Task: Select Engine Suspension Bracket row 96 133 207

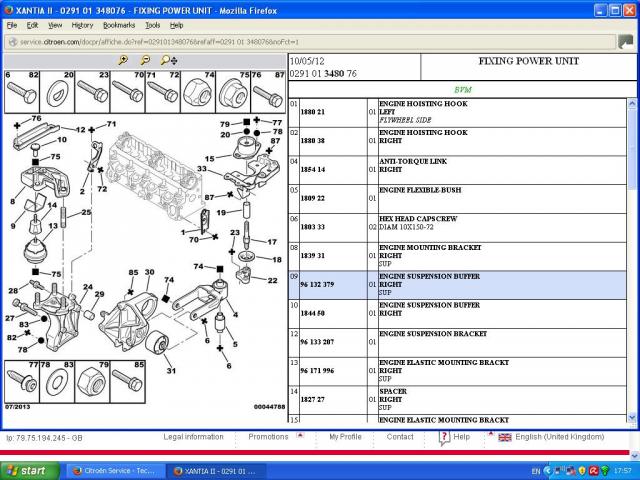Action: (x=458, y=343)
